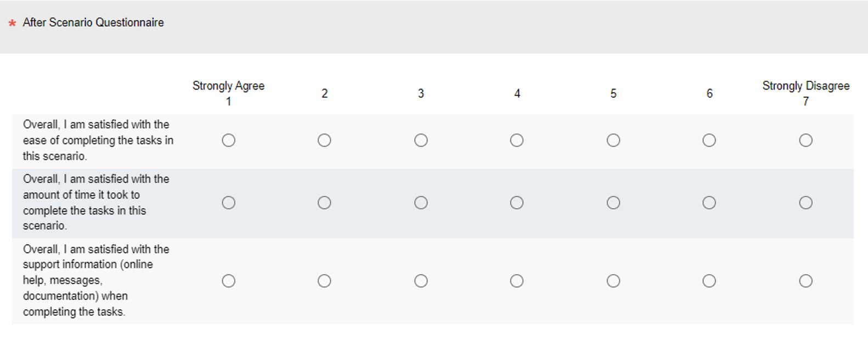Pick rating 6 for ease of completing tasks
Viewport: 868px width, 345px height.
click(709, 141)
